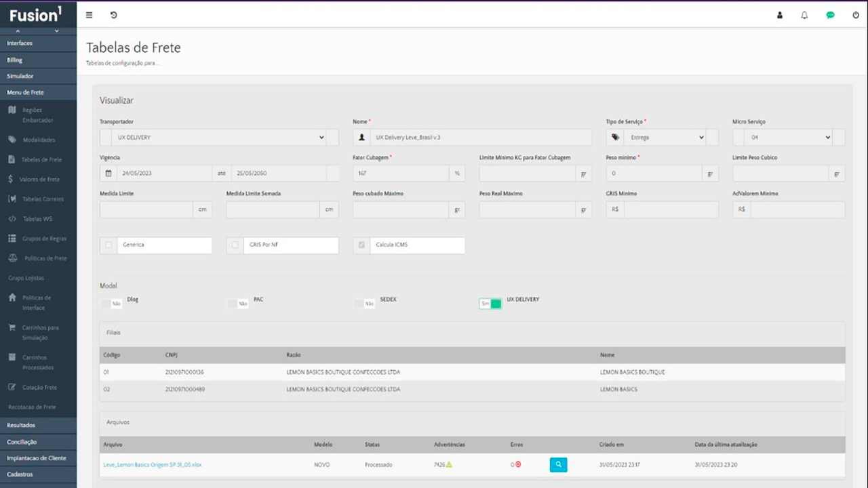Click the Fusion logo
This screenshot has width=868, height=488.
point(35,14)
